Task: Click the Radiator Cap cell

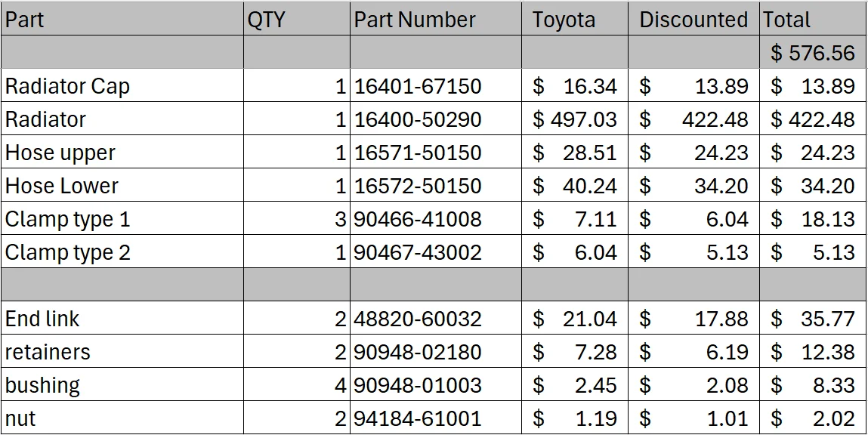Action: tap(122, 86)
